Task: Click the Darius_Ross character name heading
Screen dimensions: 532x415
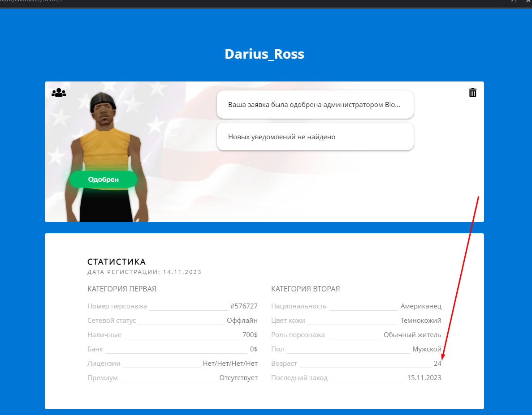Action: point(264,54)
